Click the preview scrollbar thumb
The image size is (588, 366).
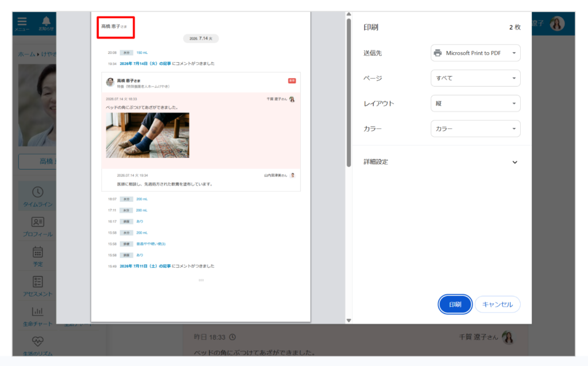(349, 93)
